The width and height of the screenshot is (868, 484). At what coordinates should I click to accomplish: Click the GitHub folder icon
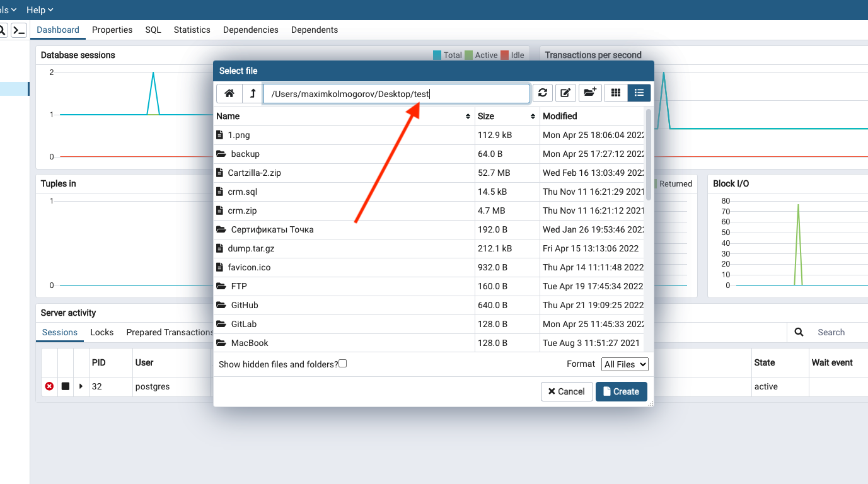(221, 305)
